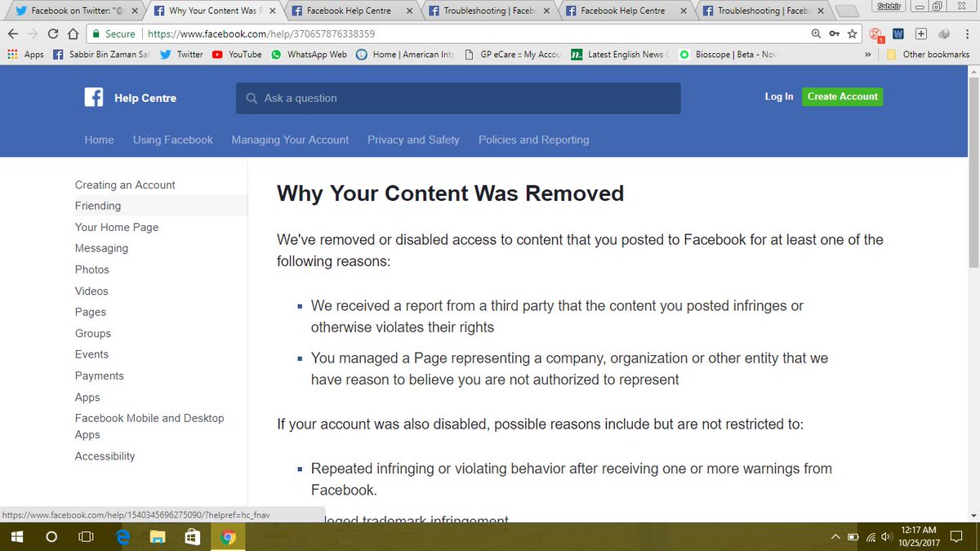Open the Accessibility sidebar link
980x551 pixels.
[x=105, y=456]
